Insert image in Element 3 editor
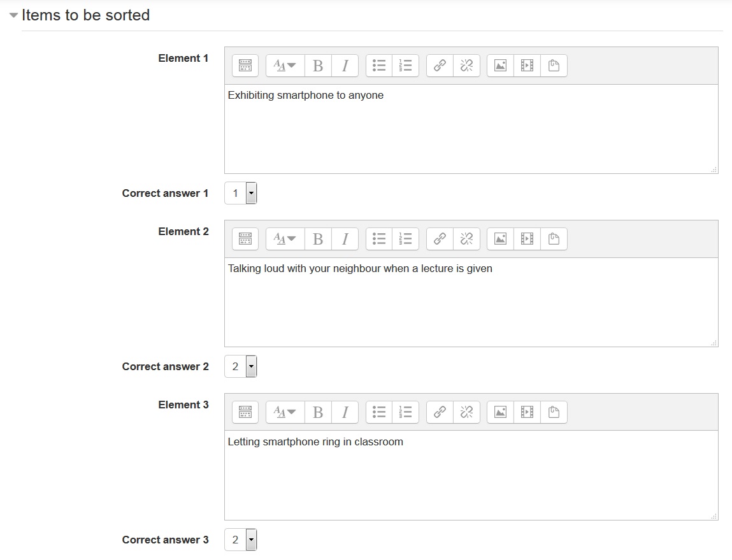Viewport: 732px width, 560px height. tap(500, 412)
